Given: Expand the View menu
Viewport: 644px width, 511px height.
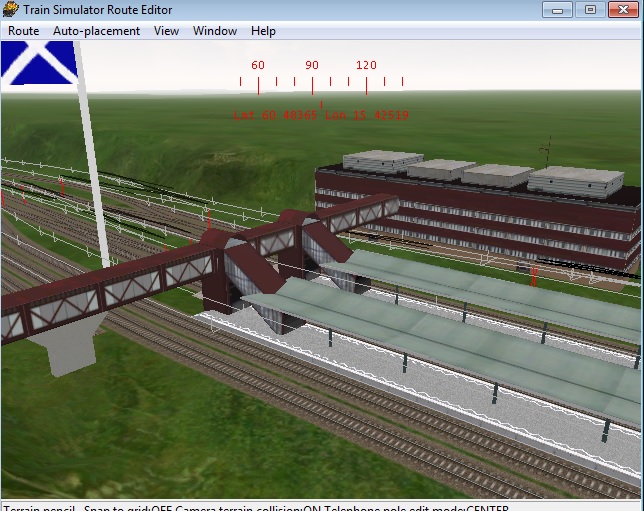Looking at the screenshot, I should click(166, 31).
